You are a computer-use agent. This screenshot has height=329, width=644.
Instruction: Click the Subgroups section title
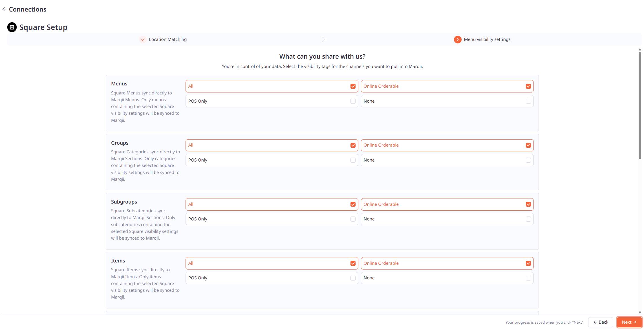point(124,202)
